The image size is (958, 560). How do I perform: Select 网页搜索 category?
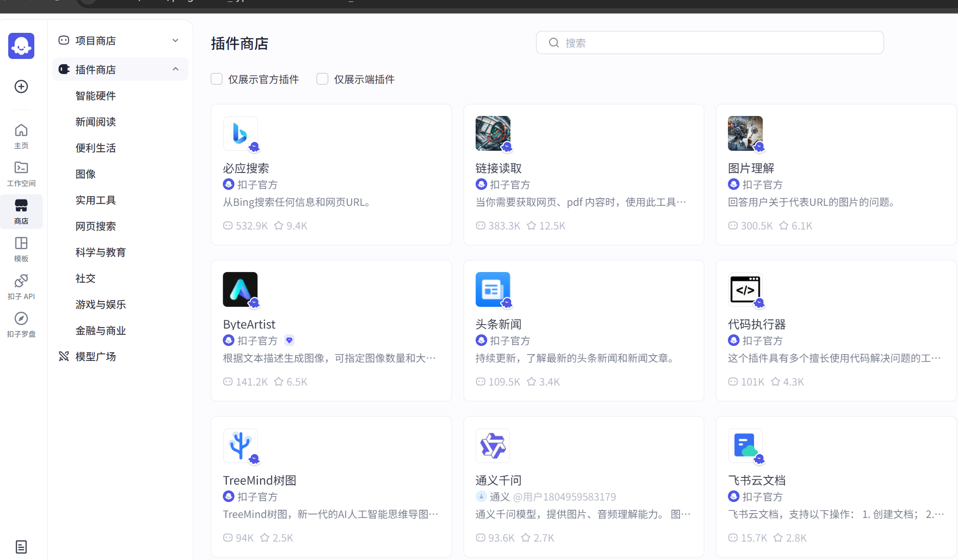coord(96,226)
